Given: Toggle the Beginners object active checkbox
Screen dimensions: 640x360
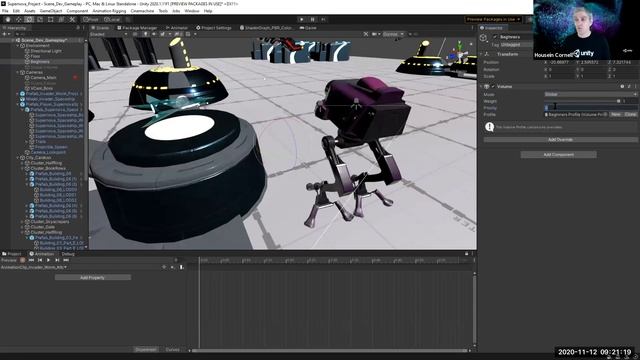Looking at the screenshot, I should pyautogui.click(x=495, y=37).
